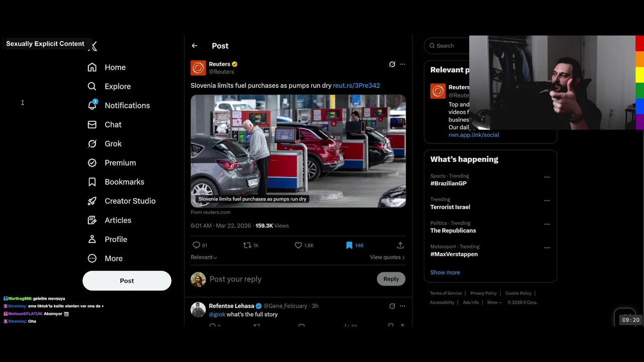
Task: Click Refentse Lehasa's avatar
Action: 198,310
